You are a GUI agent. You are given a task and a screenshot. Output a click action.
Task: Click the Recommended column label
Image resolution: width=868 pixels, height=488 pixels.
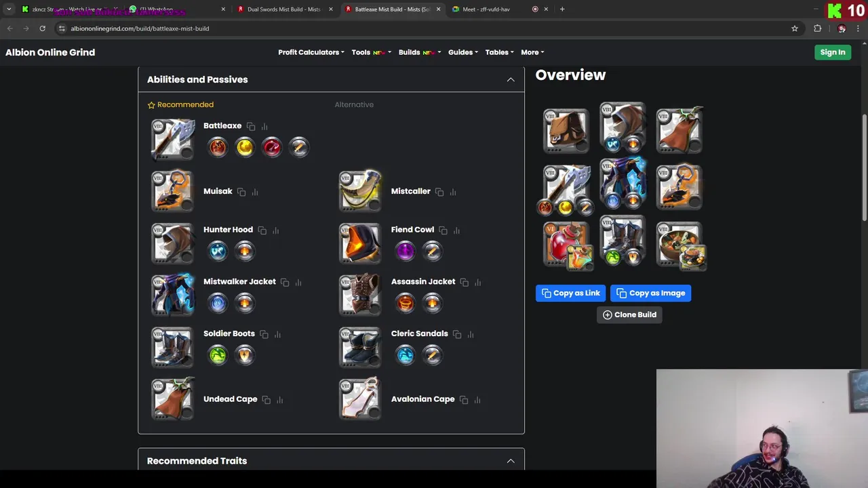pos(180,104)
